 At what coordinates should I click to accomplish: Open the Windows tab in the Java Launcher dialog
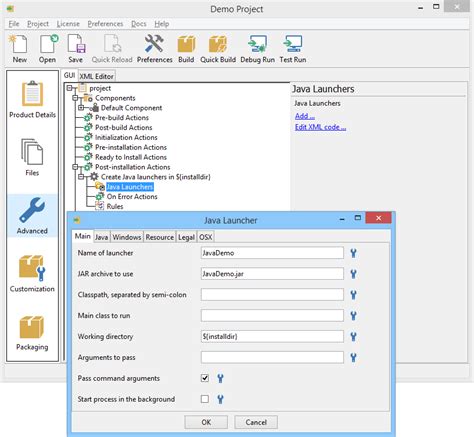(127, 237)
